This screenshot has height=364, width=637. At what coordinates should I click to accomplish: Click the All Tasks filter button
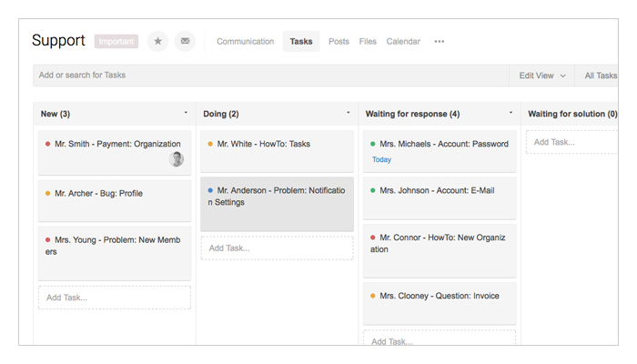(601, 76)
